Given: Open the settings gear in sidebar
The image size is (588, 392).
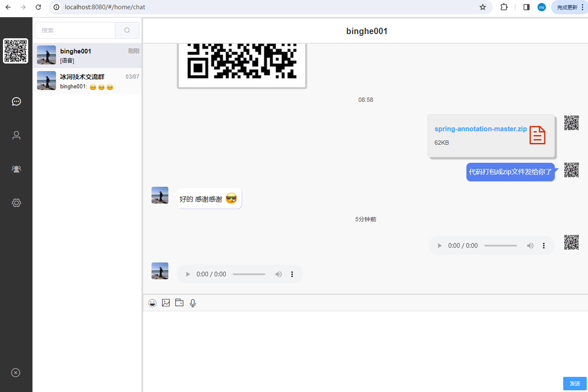Looking at the screenshot, I should coord(16,203).
